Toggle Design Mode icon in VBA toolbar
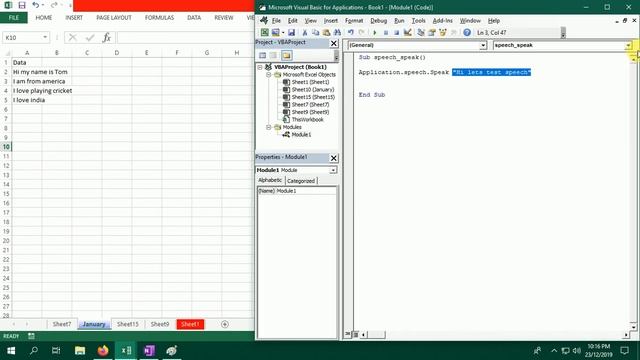640x360 pixels. 407,32
